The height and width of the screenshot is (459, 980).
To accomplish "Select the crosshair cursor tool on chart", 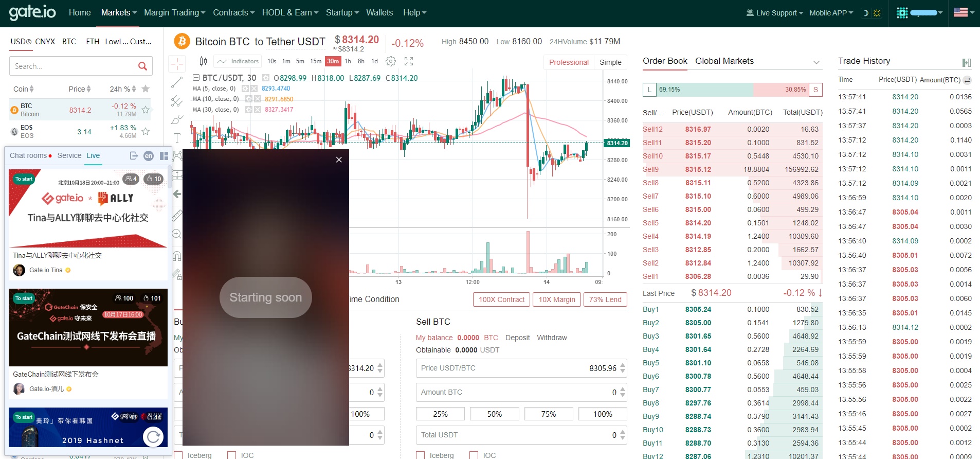I will click(x=177, y=64).
